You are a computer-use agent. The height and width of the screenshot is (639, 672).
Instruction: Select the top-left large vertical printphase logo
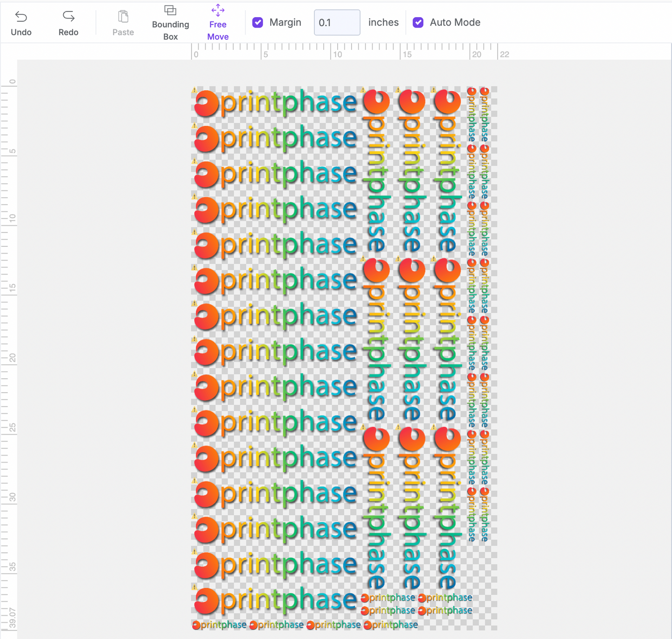[376, 171]
